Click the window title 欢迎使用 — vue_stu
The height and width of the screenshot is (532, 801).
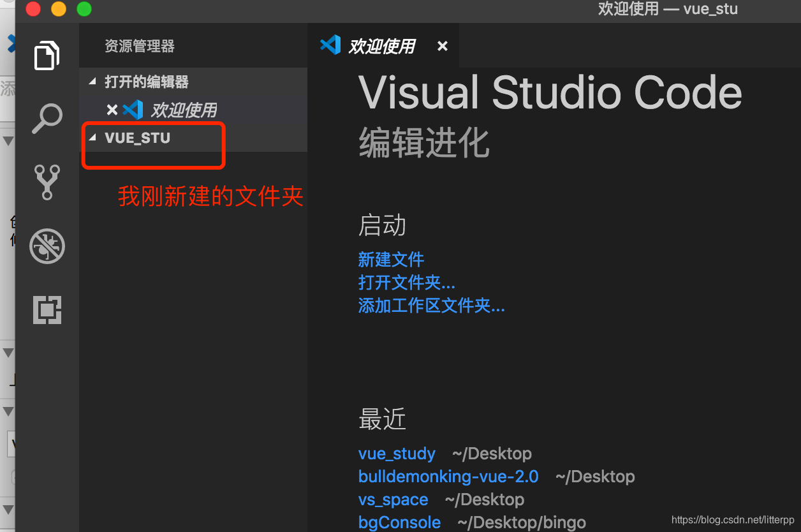(668, 10)
